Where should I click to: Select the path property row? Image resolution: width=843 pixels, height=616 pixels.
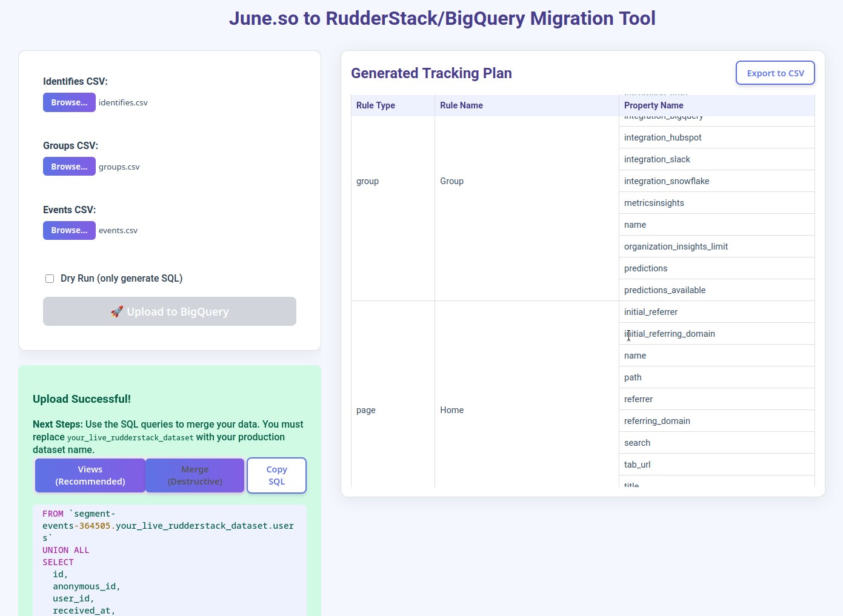click(717, 377)
